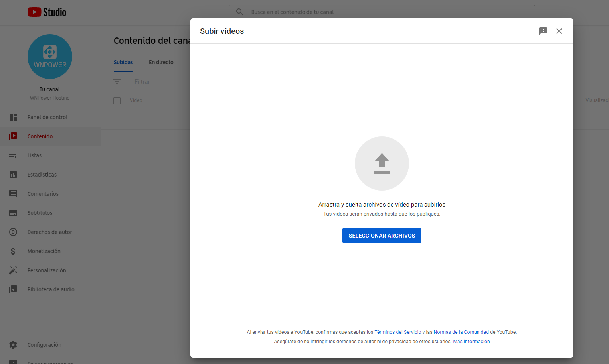Viewport: 609px width, 364px height.
Task: Click the Estadísticas chart icon
Action: click(13, 175)
